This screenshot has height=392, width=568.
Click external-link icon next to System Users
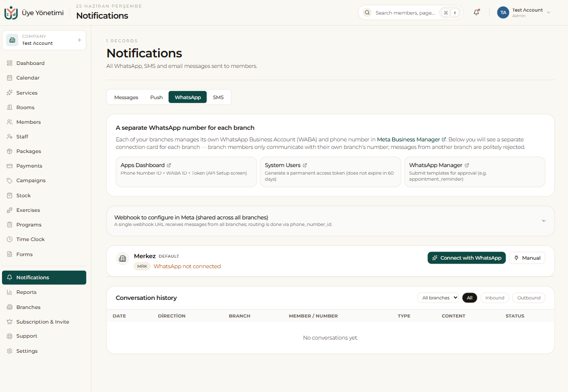(x=305, y=165)
